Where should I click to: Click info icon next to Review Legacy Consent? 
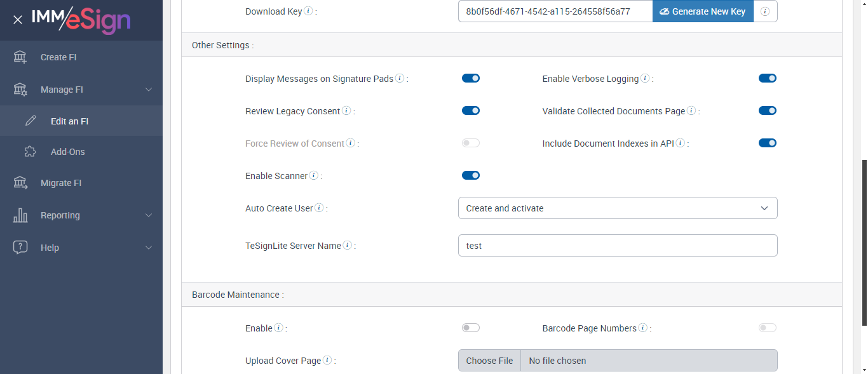pos(346,111)
